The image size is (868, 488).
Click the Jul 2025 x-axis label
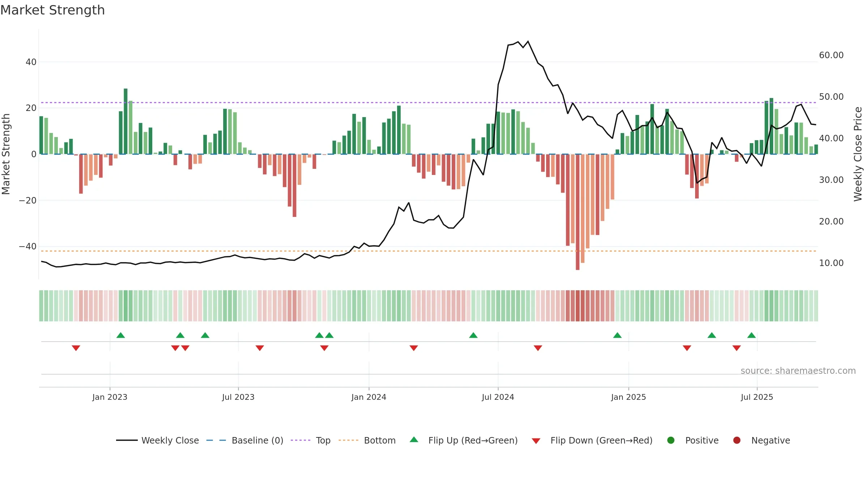757,397
